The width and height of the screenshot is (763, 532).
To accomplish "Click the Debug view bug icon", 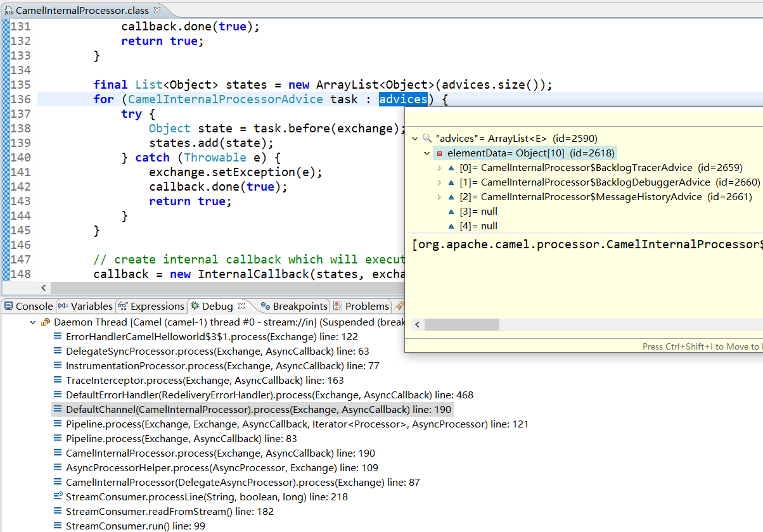I will point(195,306).
